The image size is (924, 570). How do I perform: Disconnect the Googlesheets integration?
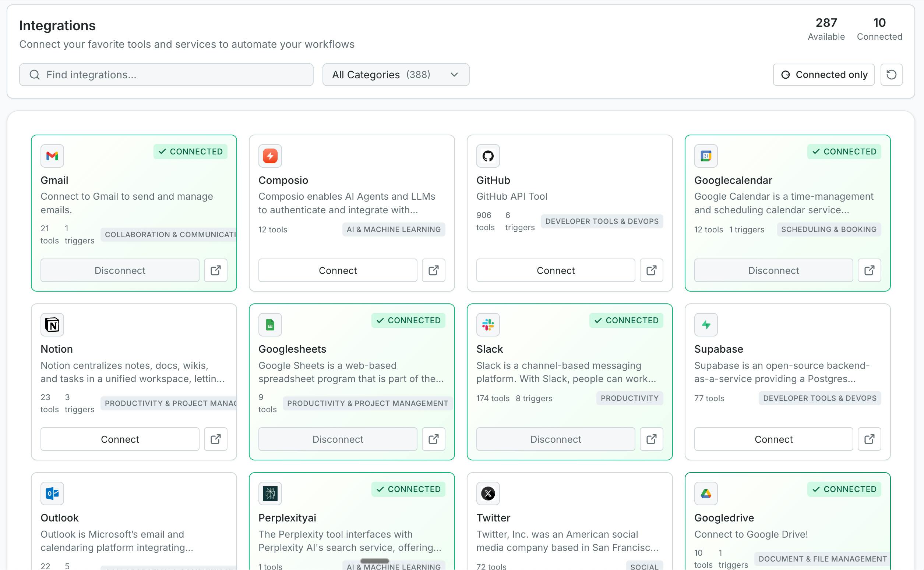(338, 439)
